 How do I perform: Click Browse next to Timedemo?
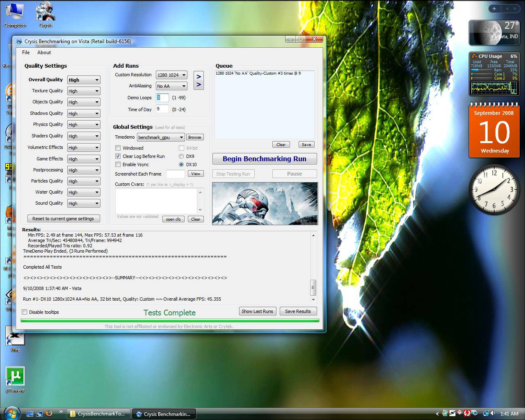click(194, 137)
